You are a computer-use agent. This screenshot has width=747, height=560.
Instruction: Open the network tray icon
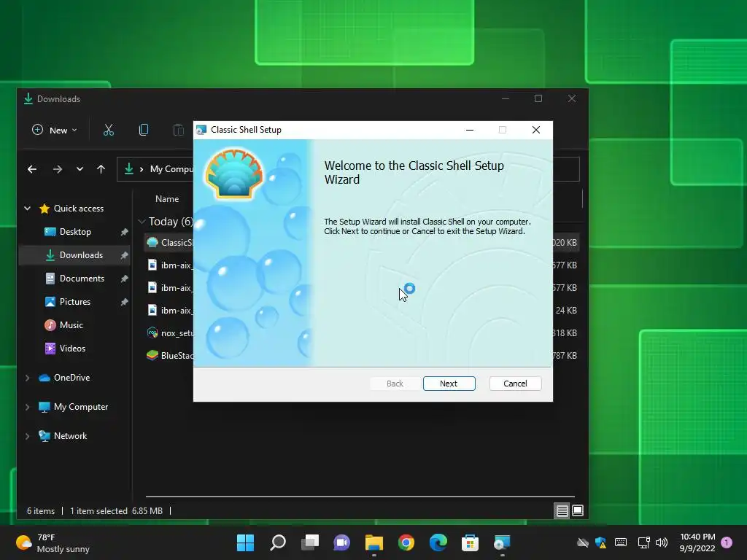[643, 542]
